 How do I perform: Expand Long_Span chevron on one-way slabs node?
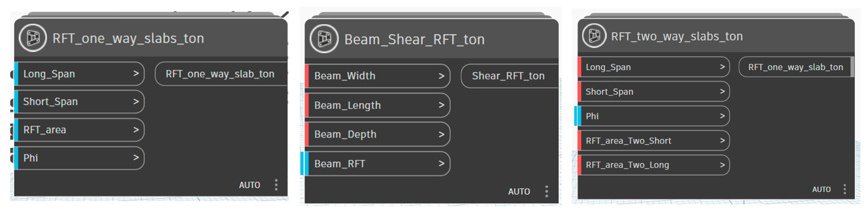tap(136, 73)
